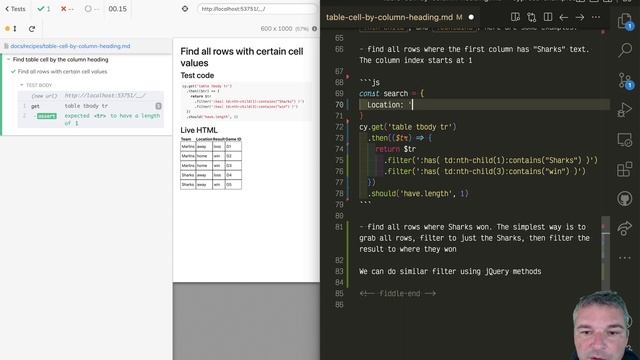Show additional activity bar views
The width and height of the screenshot is (640, 360).
click(625, 258)
